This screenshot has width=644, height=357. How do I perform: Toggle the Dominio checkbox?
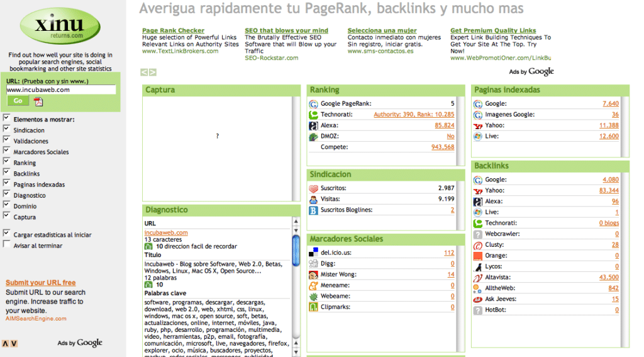pos(6,205)
